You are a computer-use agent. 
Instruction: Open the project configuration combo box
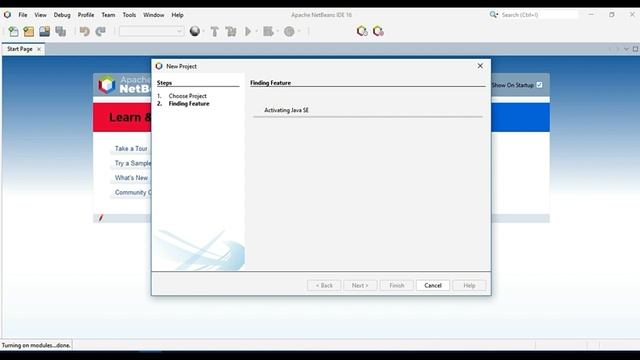pos(151,31)
